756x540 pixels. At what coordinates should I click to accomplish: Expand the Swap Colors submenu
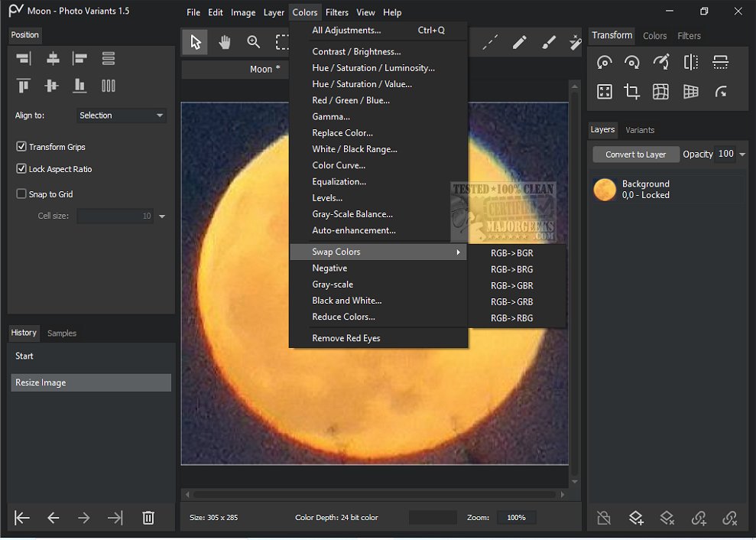coord(378,252)
